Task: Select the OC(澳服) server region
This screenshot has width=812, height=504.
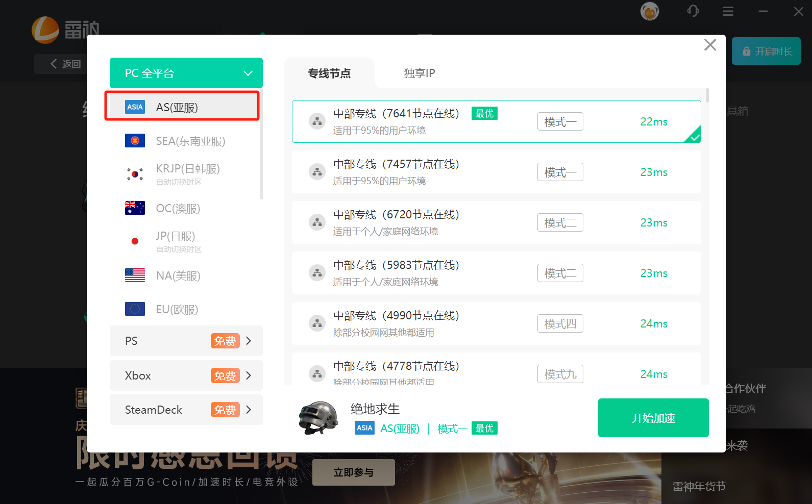Action: pos(184,208)
